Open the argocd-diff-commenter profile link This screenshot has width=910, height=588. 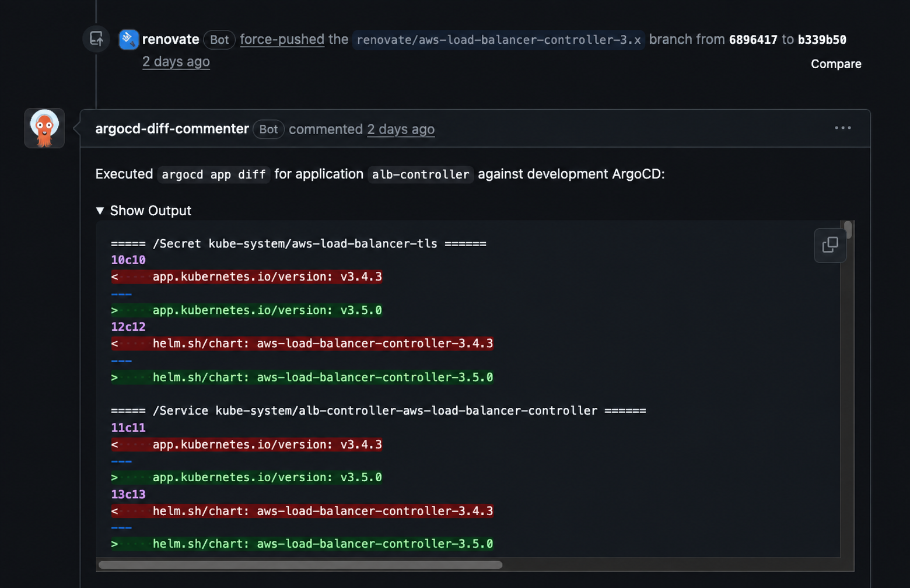coord(172,129)
